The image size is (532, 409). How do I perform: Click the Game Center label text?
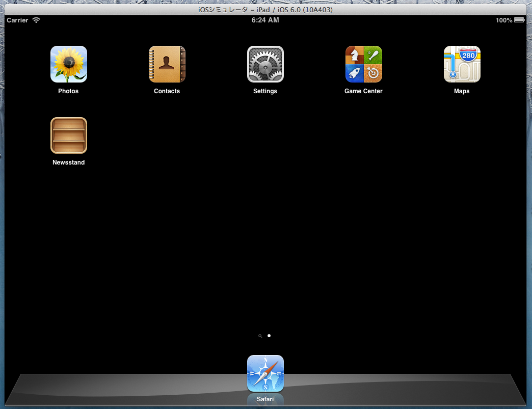[363, 91]
